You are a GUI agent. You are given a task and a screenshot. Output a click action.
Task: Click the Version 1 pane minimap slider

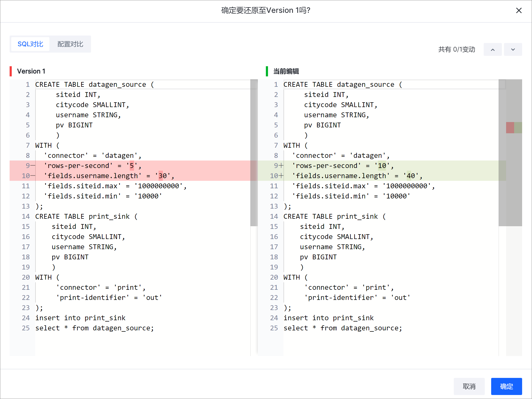(x=254, y=153)
